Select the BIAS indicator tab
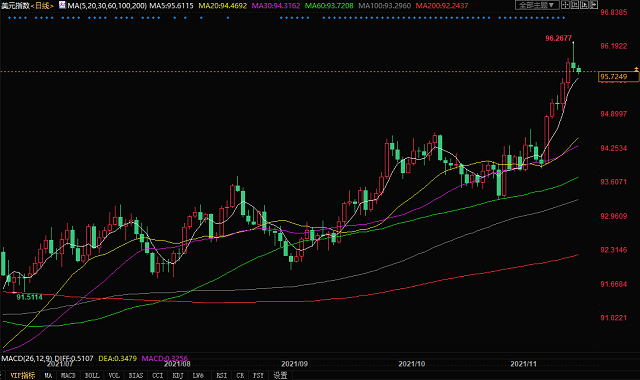 click(136, 376)
